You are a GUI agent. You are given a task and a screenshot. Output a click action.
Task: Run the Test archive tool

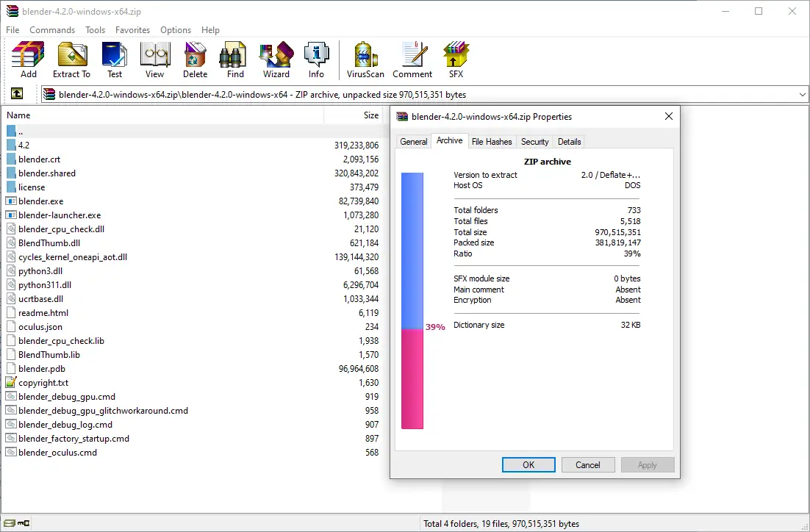pyautogui.click(x=115, y=60)
